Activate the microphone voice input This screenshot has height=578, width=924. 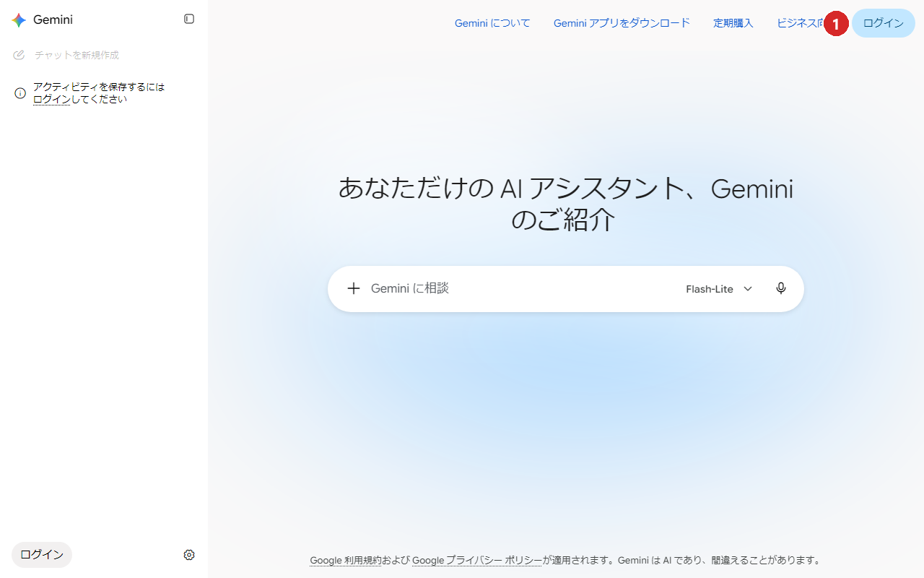[x=781, y=288]
